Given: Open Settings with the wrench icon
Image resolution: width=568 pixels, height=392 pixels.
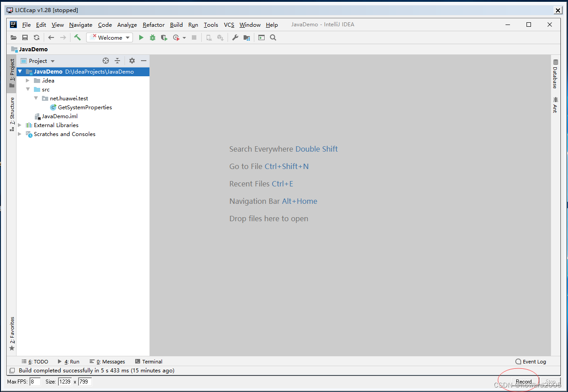Looking at the screenshot, I should click(x=235, y=38).
